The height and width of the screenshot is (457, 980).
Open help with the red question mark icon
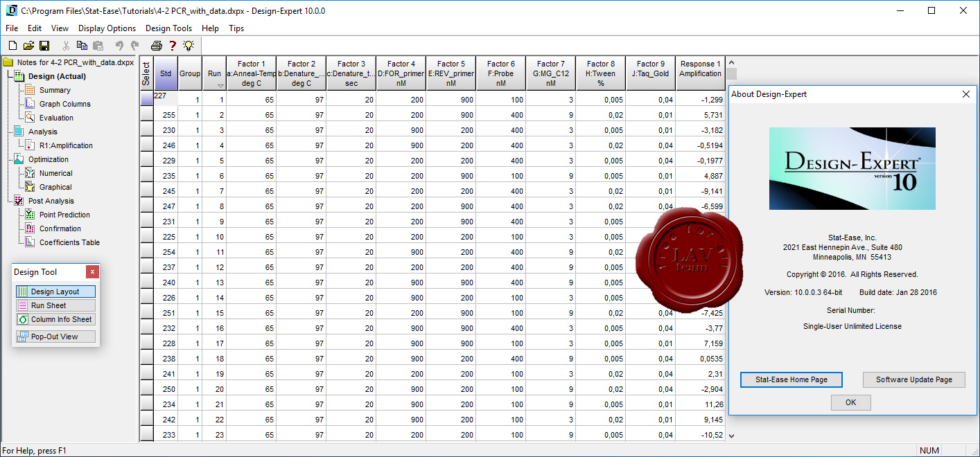point(173,46)
